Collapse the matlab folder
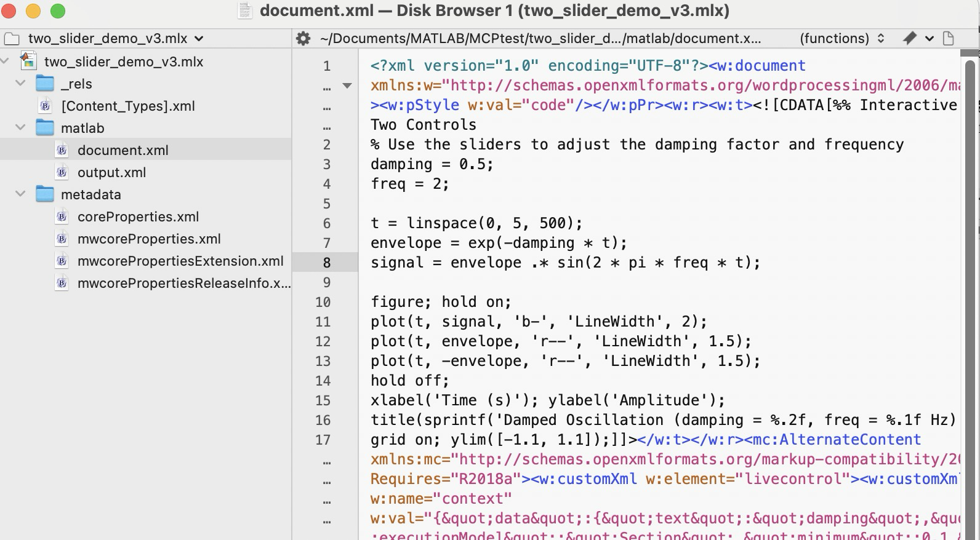 pos(20,127)
